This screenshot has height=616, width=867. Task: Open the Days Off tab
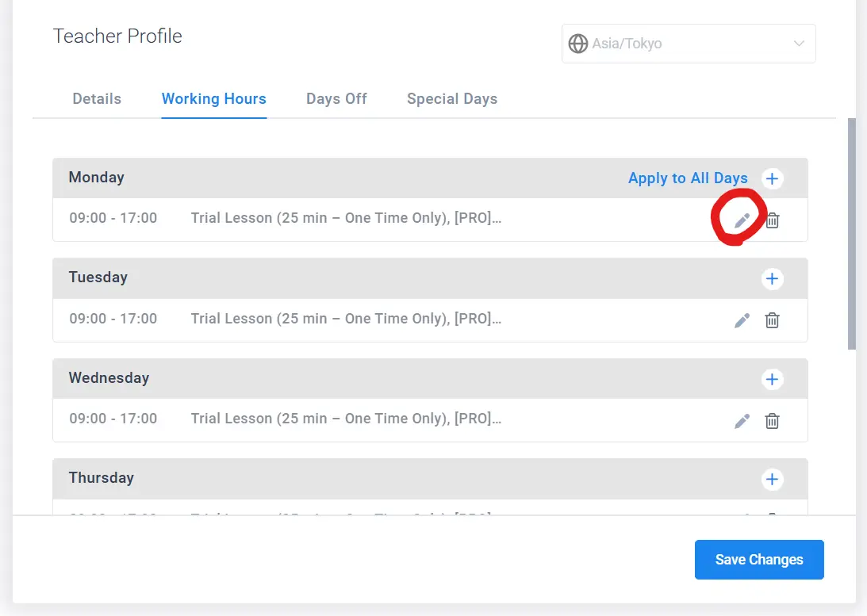coord(337,99)
